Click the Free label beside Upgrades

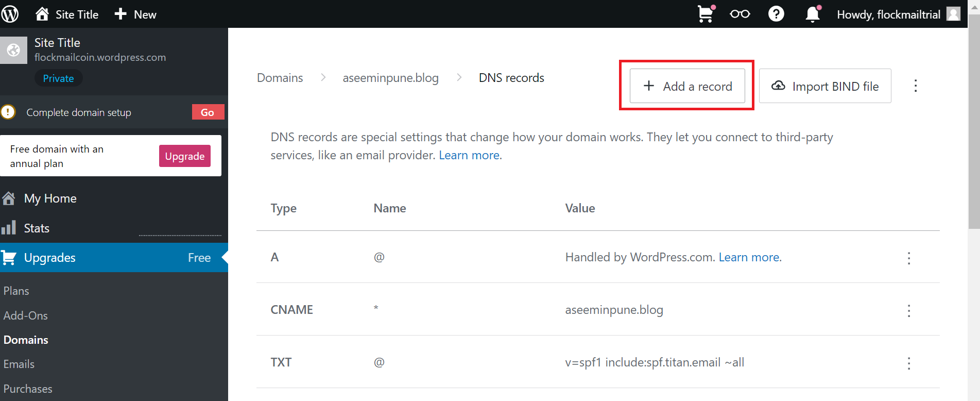(x=199, y=258)
